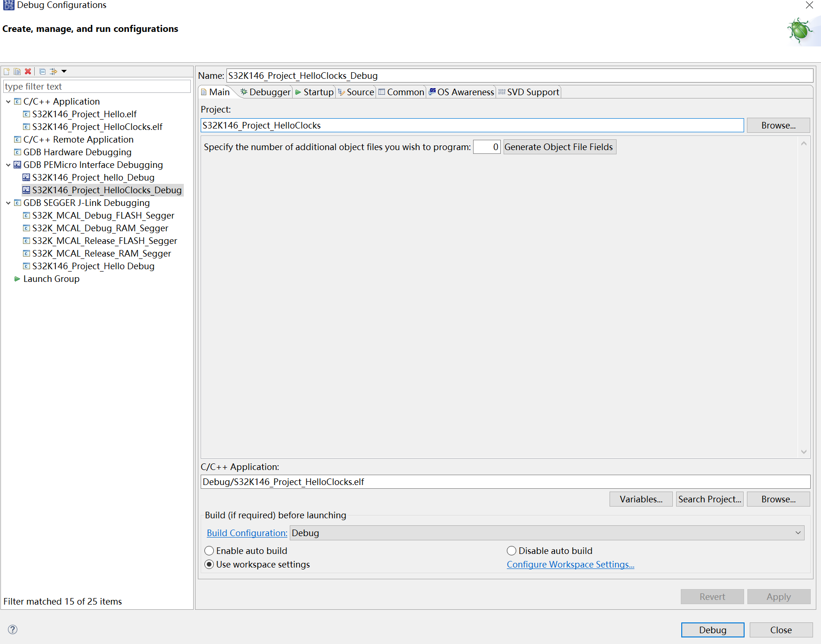Click the Configure Workspace Settings link
Image resolution: width=821 pixels, height=644 pixels.
tap(570, 564)
